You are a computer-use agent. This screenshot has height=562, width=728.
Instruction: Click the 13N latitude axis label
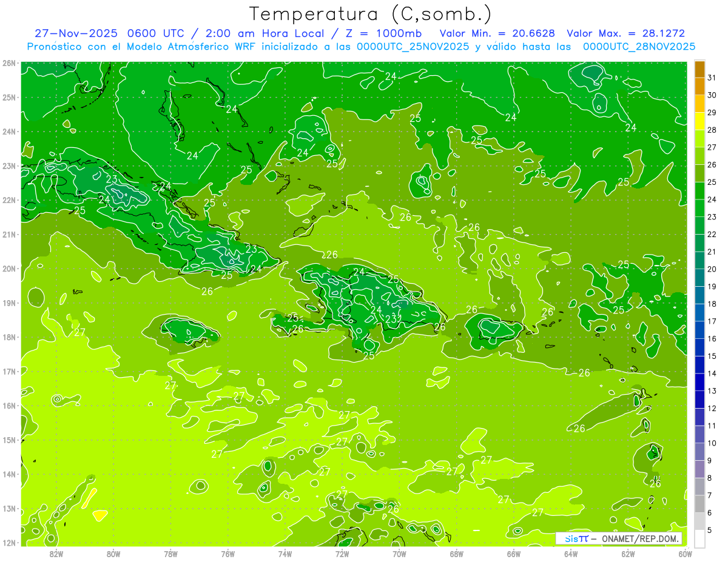coord(9,508)
